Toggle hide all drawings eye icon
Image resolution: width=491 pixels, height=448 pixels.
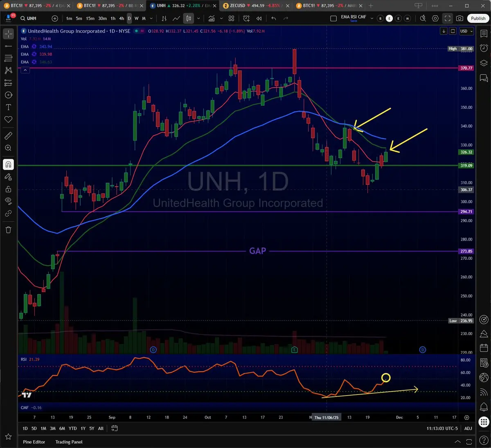[x=8, y=201]
